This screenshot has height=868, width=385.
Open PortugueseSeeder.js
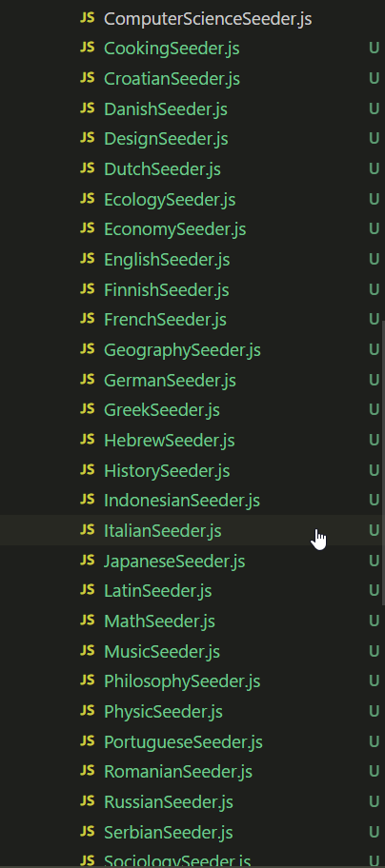click(192, 741)
